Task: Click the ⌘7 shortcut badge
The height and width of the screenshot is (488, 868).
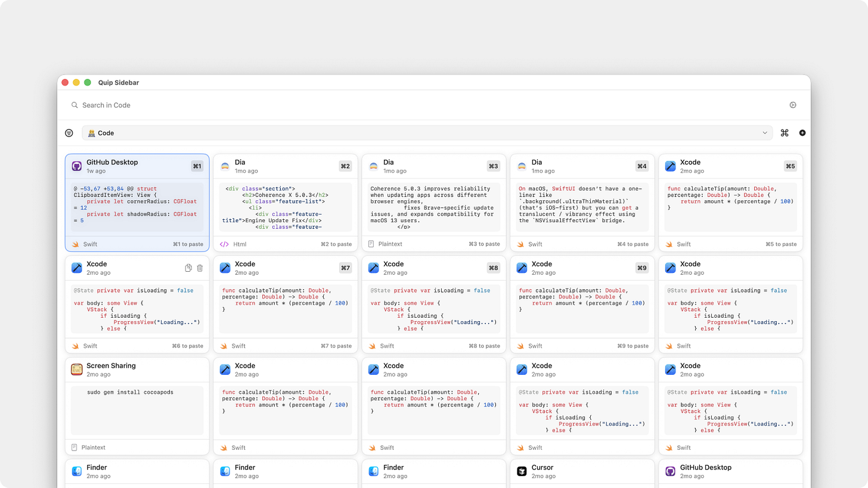Action: (x=345, y=268)
